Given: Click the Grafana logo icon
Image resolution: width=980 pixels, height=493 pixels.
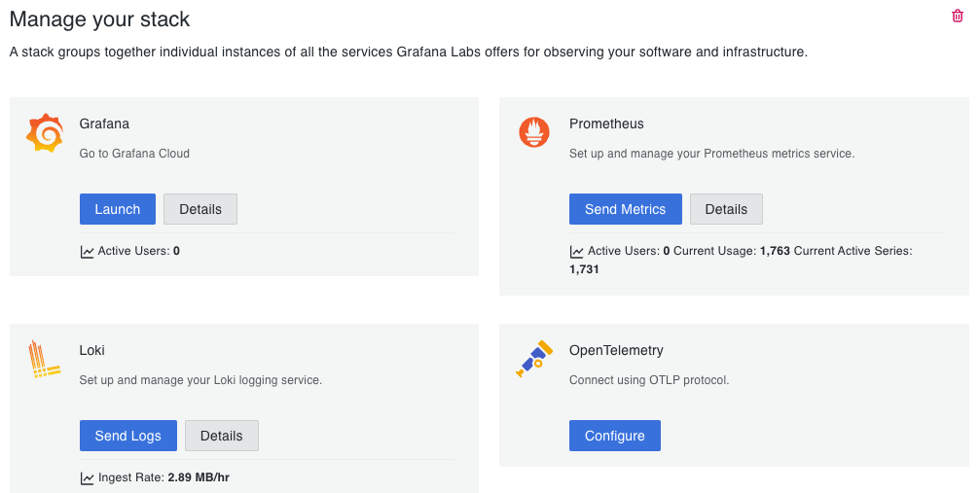Looking at the screenshot, I should 44,133.
